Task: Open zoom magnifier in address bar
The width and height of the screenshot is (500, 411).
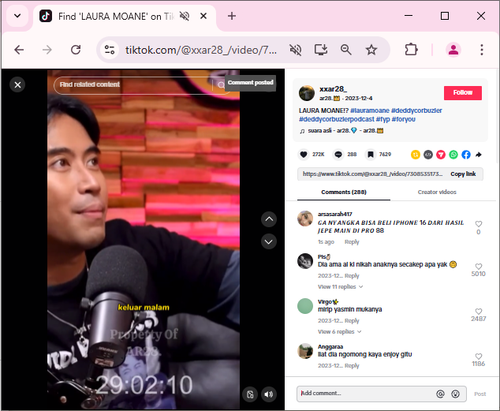Action: click(346, 50)
